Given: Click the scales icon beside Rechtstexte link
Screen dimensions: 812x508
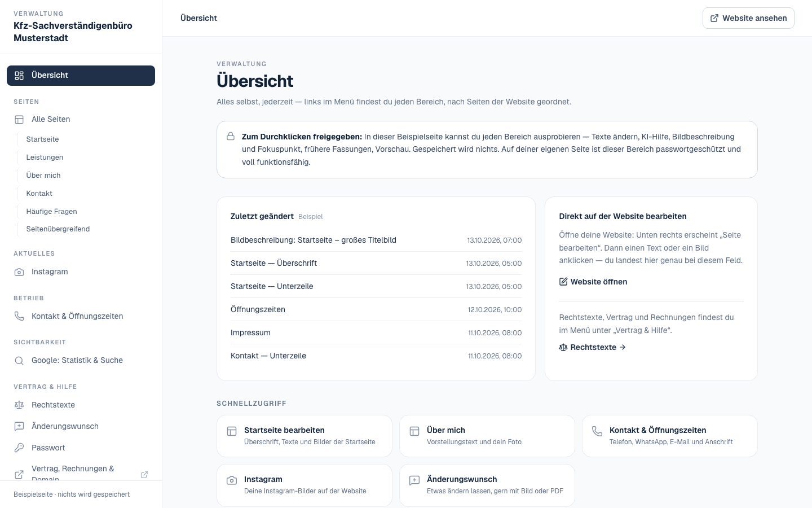Looking at the screenshot, I should coord(563,347).
